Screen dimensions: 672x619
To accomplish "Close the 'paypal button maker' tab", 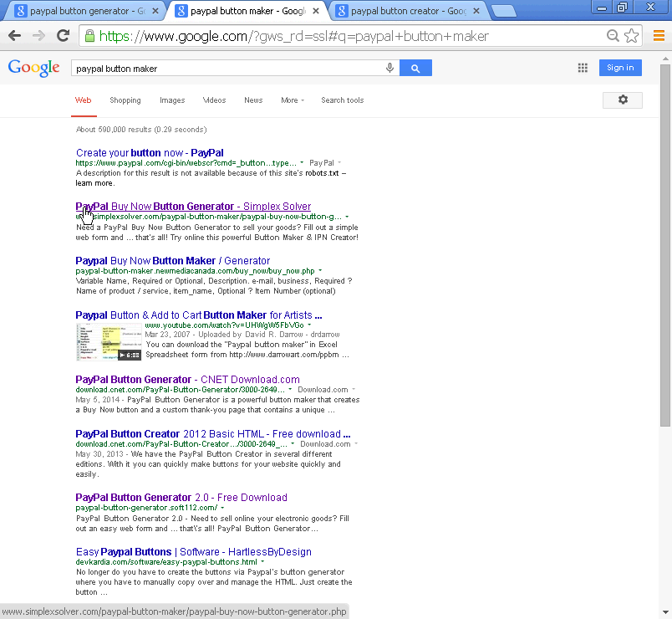I will click(x=316, y=11).
